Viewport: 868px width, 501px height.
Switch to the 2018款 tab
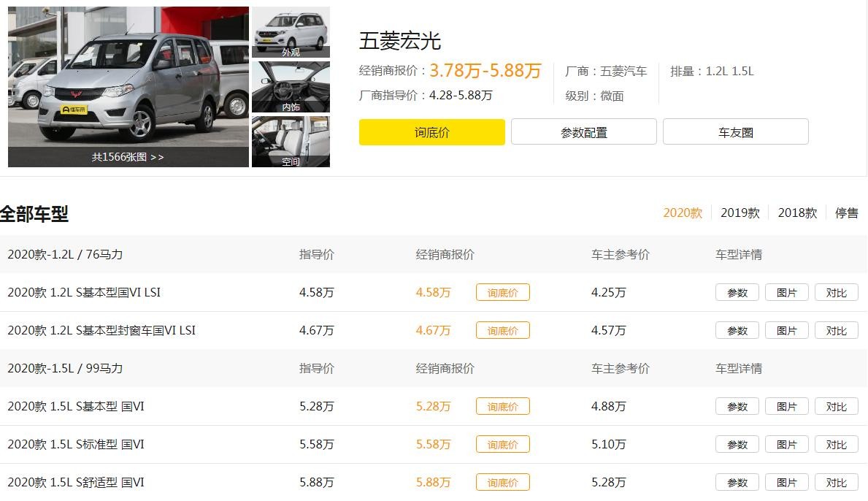[797, 213]
